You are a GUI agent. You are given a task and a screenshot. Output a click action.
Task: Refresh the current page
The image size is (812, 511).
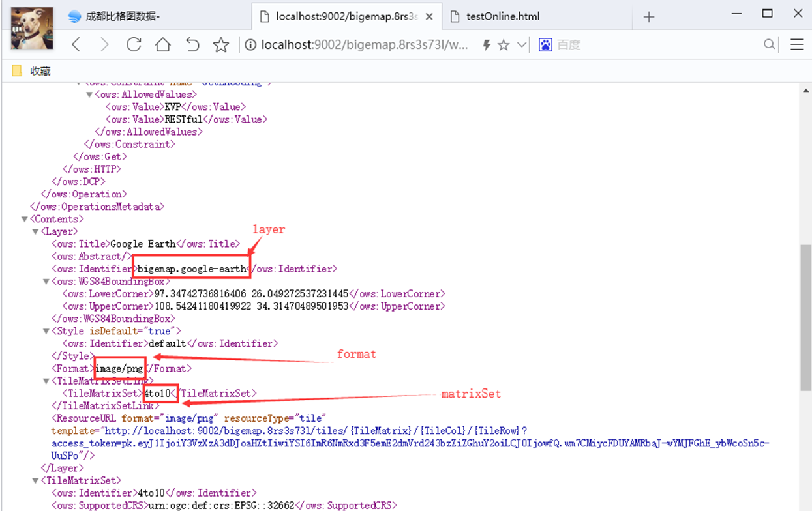[134, 44]
